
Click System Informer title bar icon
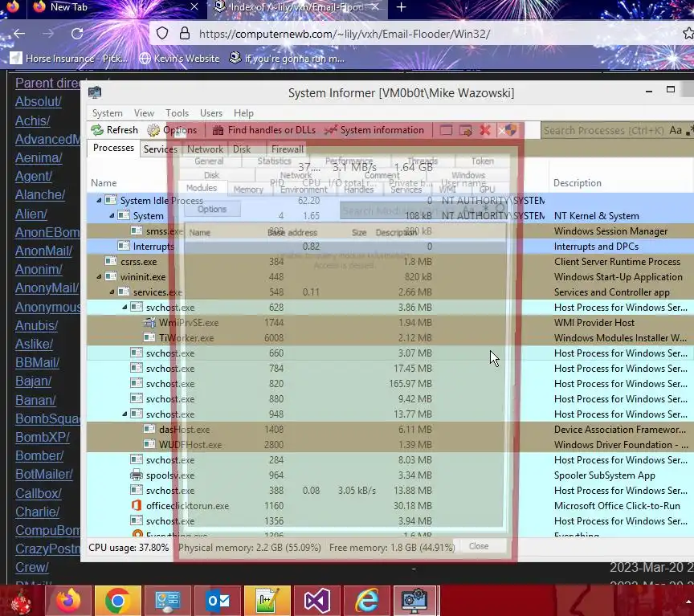coord(95,92)
